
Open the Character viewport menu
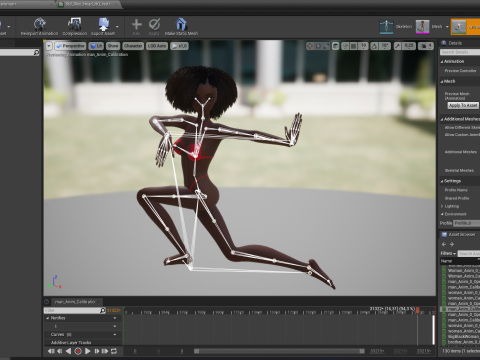click(133, 46)
